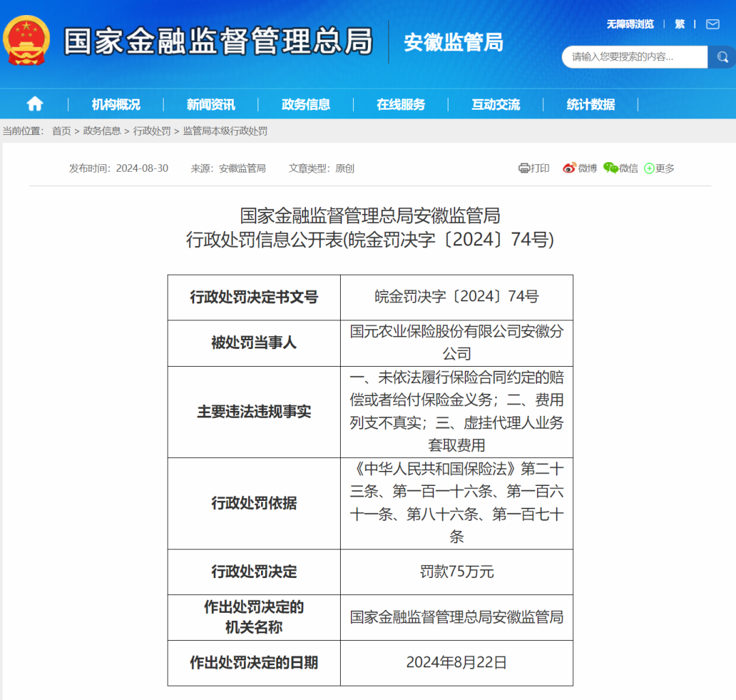Click the 作出处罚决定的日期 header cell
This screenshot has width=736, height=700.
tap(254, 663)
